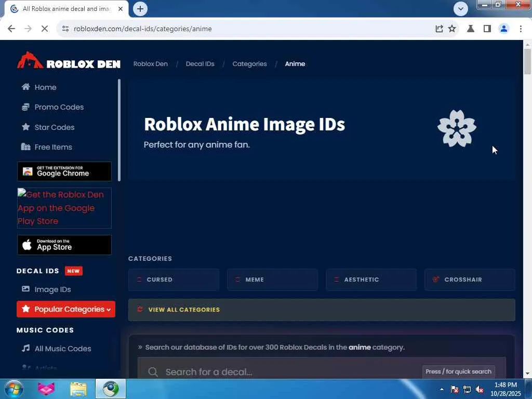Viewport: 532px width, 399px height.
Task: Click the address bar URL
Action: tap(143, 29)
